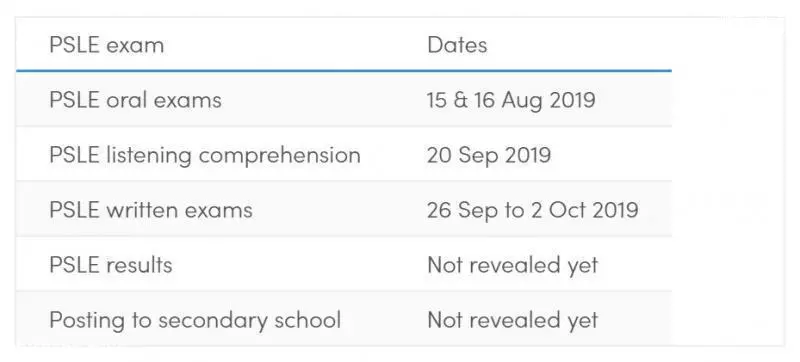Click the PSLE results row label
This screenshot has width=800, height=362.
coord(111,265)
